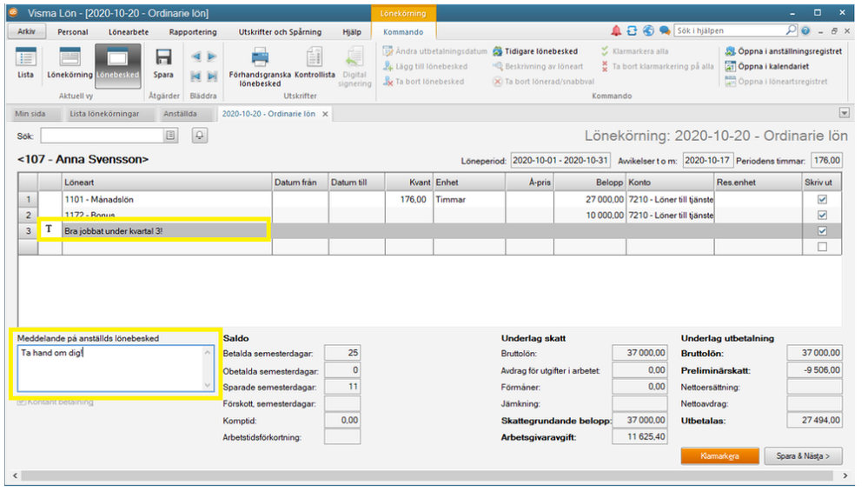This screenshot has height=498, width=868.
Task: Toggle Skriv ut for Bra jobbat row
Action: tap(822, 230)
